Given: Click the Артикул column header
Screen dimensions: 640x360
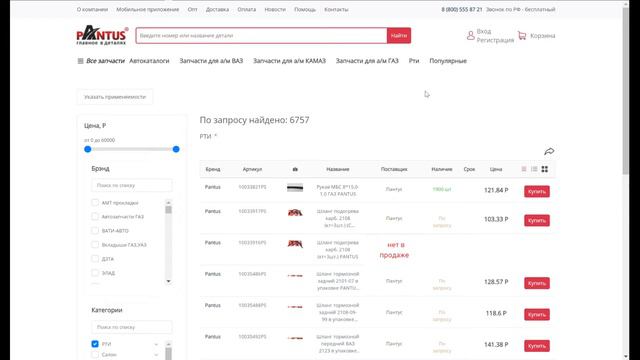Looking at the screenshot, I should (252, 169).
